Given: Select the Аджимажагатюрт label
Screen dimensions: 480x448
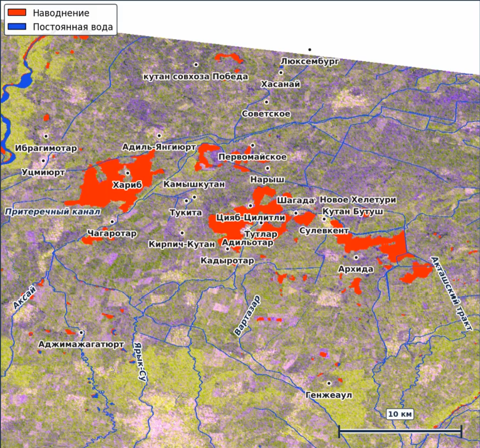Looking at the screenshot, I should (x=81, y=345).
